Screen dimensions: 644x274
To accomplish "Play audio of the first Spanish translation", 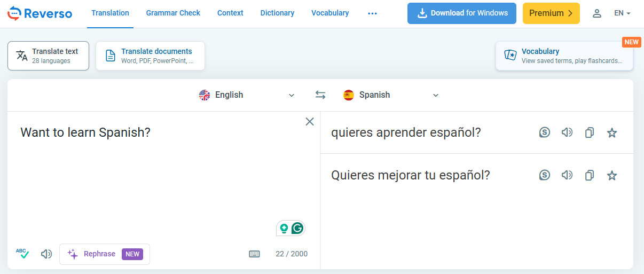I will 567,132.
